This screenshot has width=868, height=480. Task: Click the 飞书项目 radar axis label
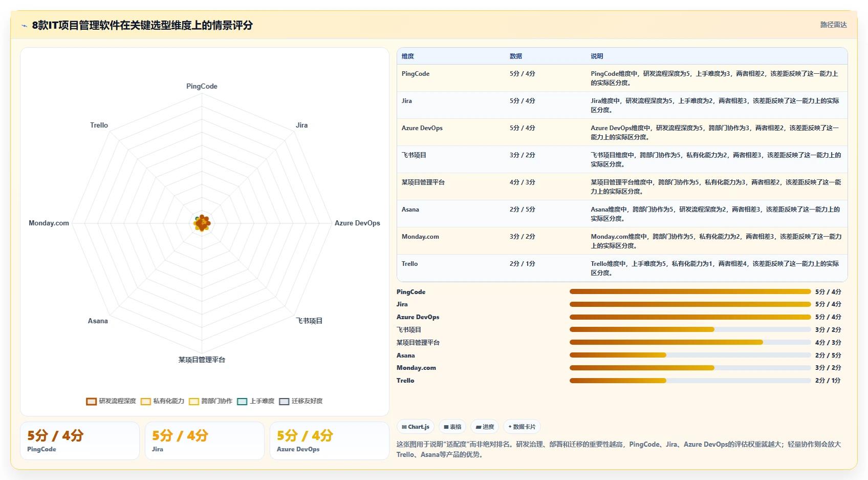[309, 321]
